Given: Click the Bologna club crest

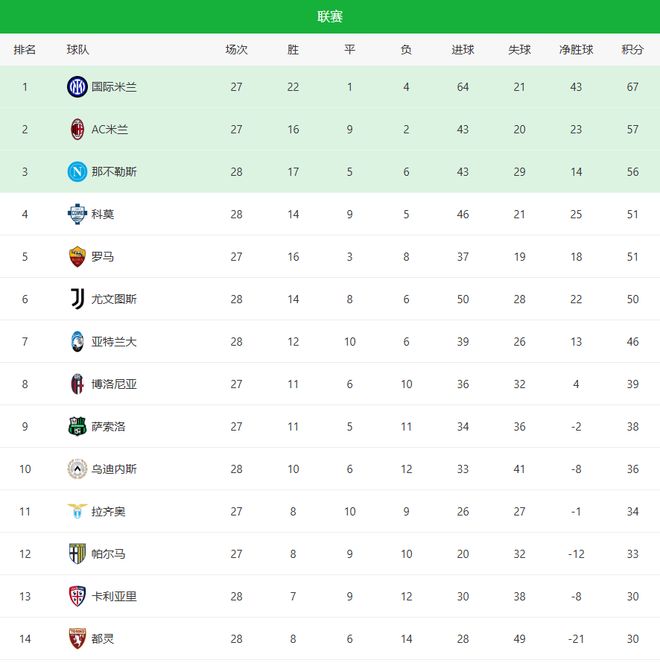Looking at the screenshot, I should (x=77, y=384).
